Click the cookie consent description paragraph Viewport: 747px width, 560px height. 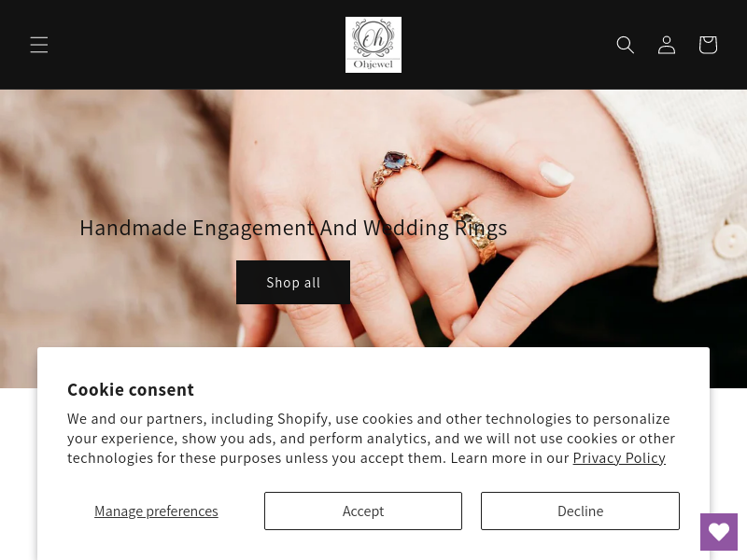(371, 438)
